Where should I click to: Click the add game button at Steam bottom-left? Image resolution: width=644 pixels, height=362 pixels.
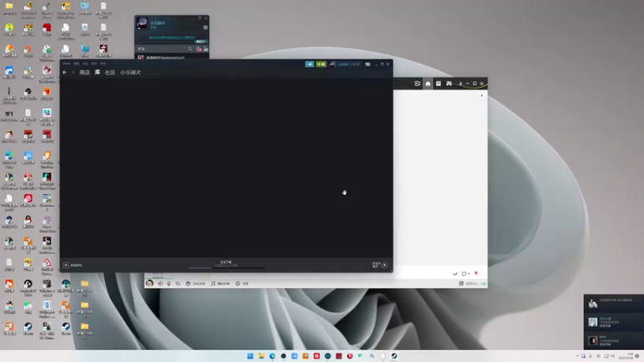72,265
